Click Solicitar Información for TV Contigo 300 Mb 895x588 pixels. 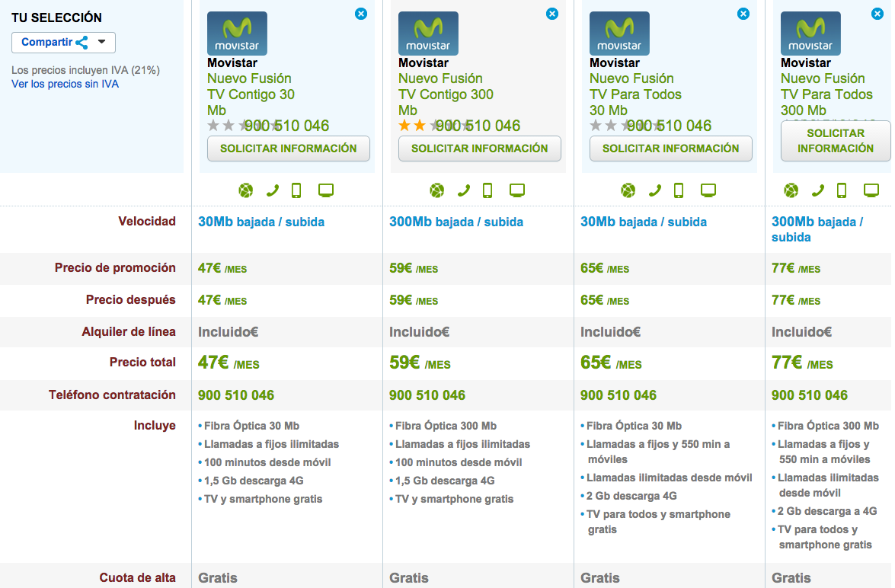click(479, 149)
